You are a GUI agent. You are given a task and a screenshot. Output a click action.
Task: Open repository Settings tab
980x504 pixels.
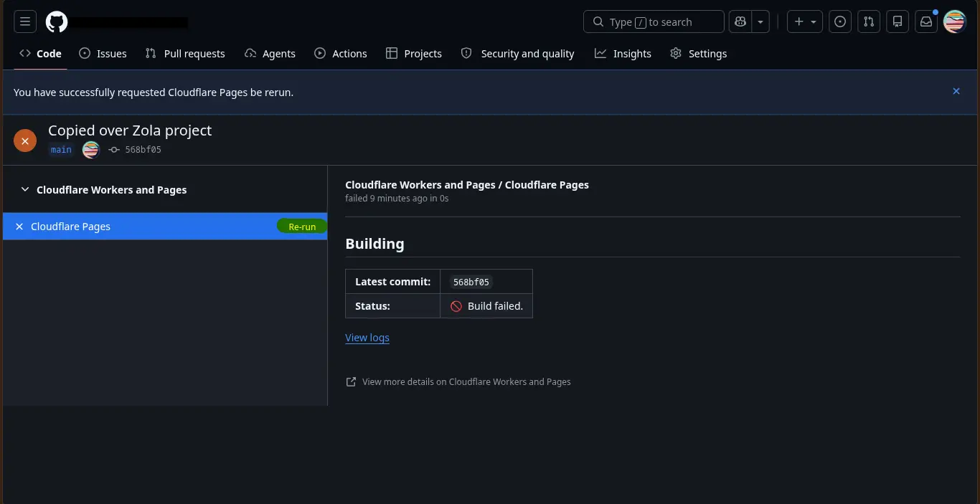coord(698,54)
